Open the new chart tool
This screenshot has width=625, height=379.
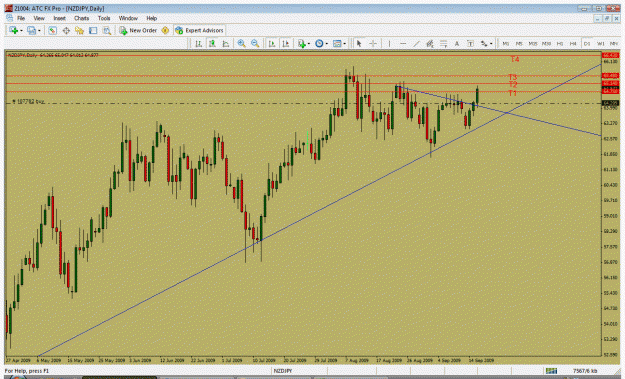[x=13, y=30]
